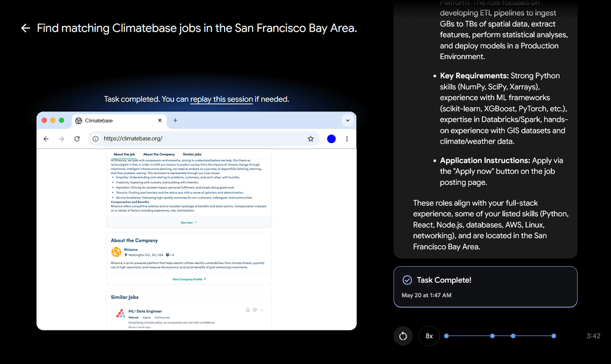This screenshot has height=364, width=611.
Task: Open the Rhizome company name link
Action: [x=130, y=250]
